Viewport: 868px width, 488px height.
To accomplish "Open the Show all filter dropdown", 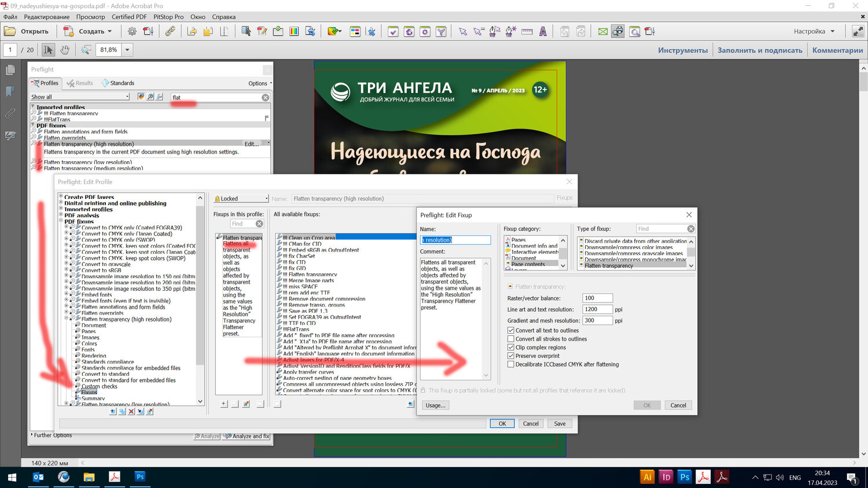I will click(x=80, y=97).
